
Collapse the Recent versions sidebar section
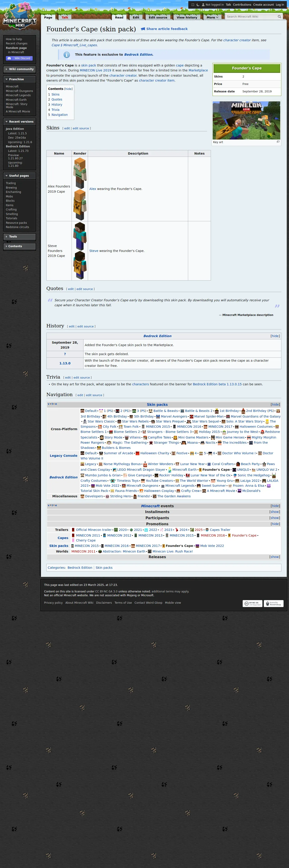20,122
